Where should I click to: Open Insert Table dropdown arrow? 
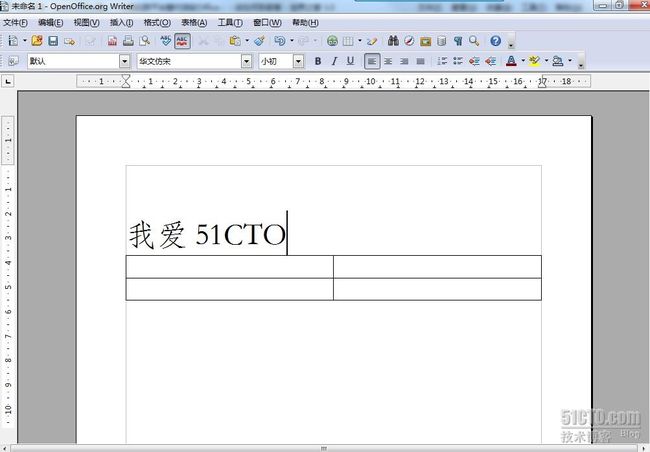tap(360, 41)
